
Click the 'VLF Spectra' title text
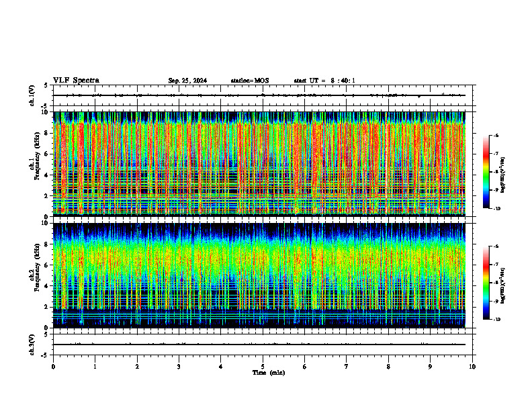coord(76,81)
